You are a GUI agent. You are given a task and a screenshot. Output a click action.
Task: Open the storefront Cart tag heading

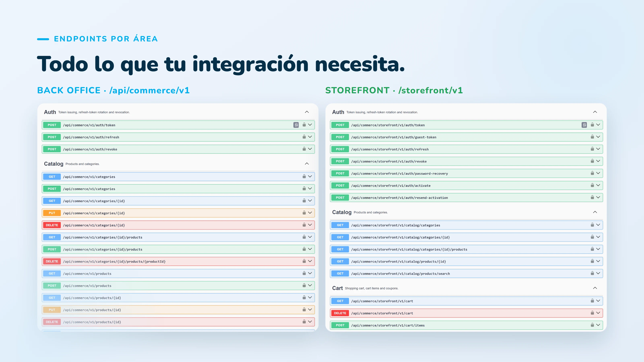(x=337, y=288)
